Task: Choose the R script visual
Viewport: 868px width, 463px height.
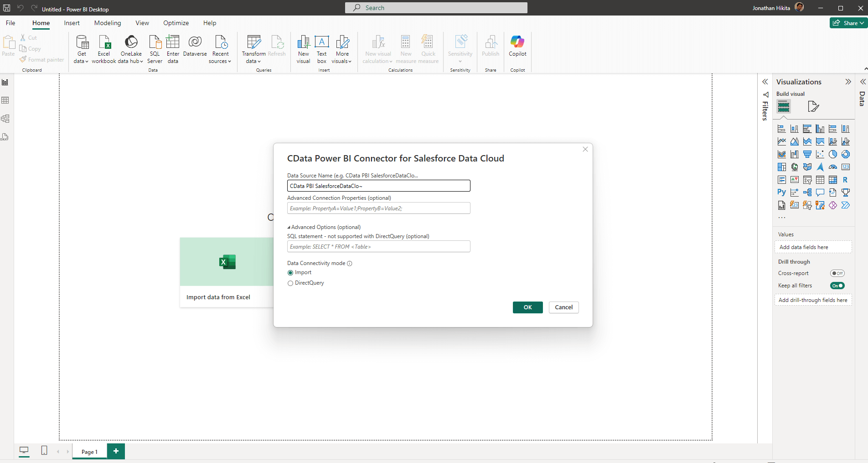Action: click(x=846, y=180)
